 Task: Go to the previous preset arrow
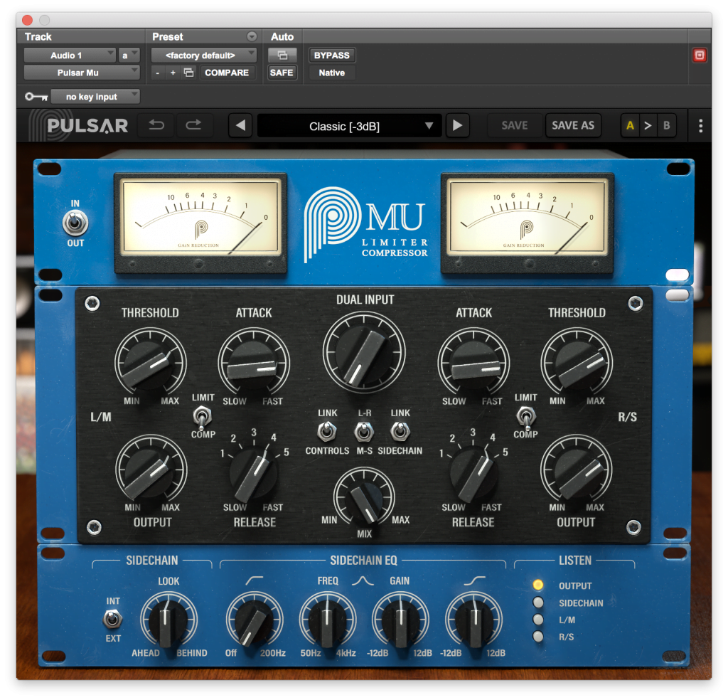point(240,125)
